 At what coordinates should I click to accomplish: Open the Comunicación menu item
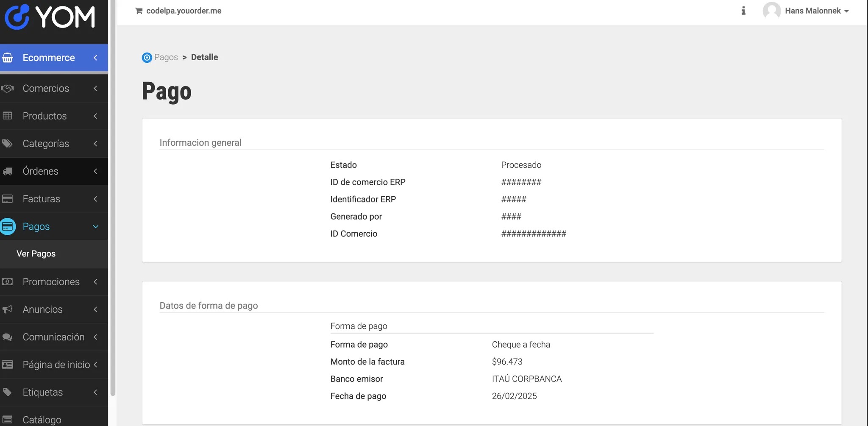point(54,337)
